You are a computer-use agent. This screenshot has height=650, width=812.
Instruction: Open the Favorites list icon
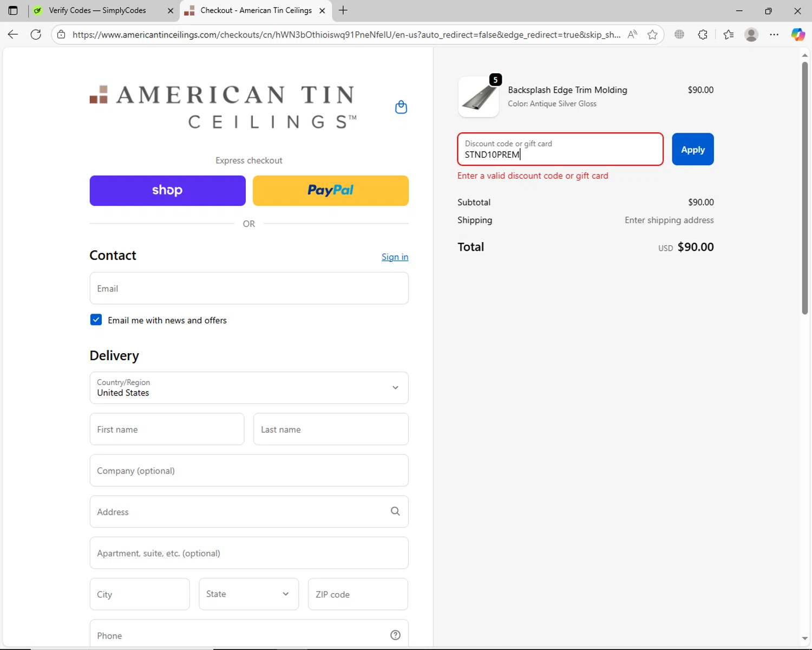(x=729, y=35)
